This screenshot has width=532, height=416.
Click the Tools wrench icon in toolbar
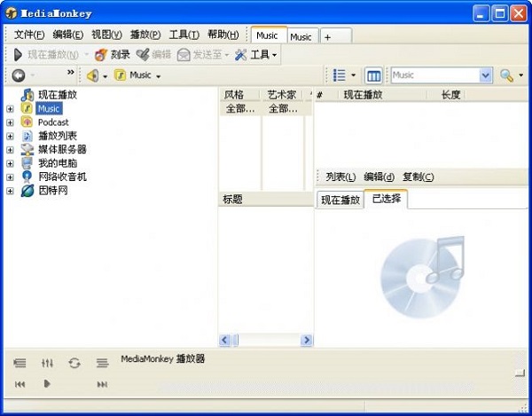(240, 55)
